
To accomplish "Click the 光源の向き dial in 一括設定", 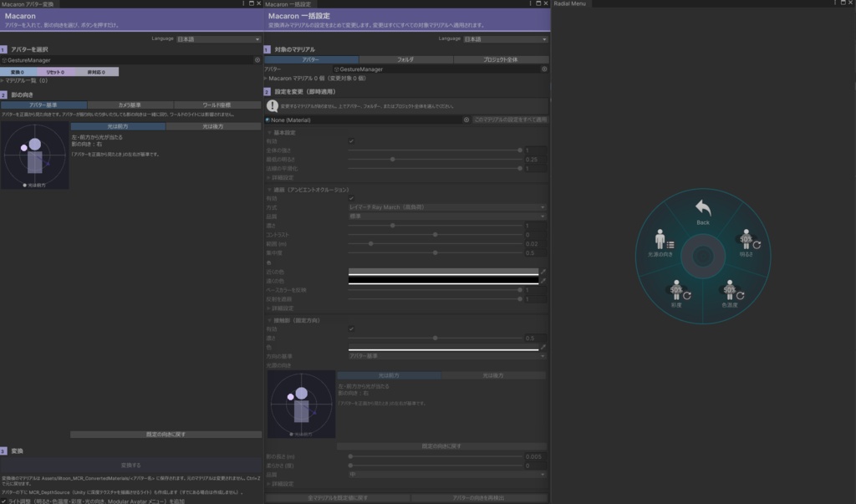I will click(301, 405).
